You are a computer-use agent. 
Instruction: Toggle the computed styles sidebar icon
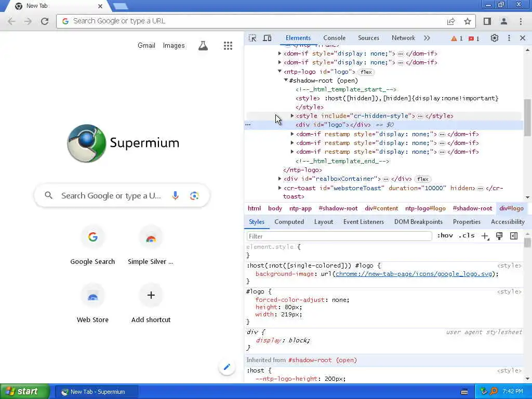tap(514, 236)
